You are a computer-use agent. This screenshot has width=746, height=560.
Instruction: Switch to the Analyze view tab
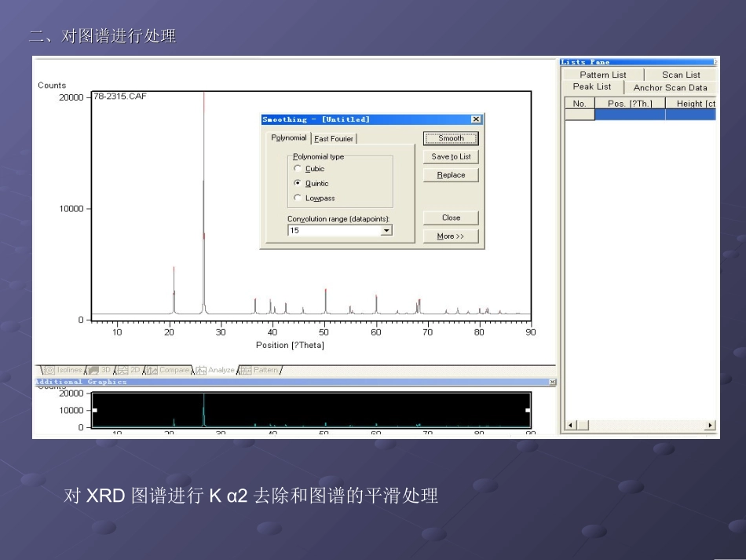tap(216, 370)
